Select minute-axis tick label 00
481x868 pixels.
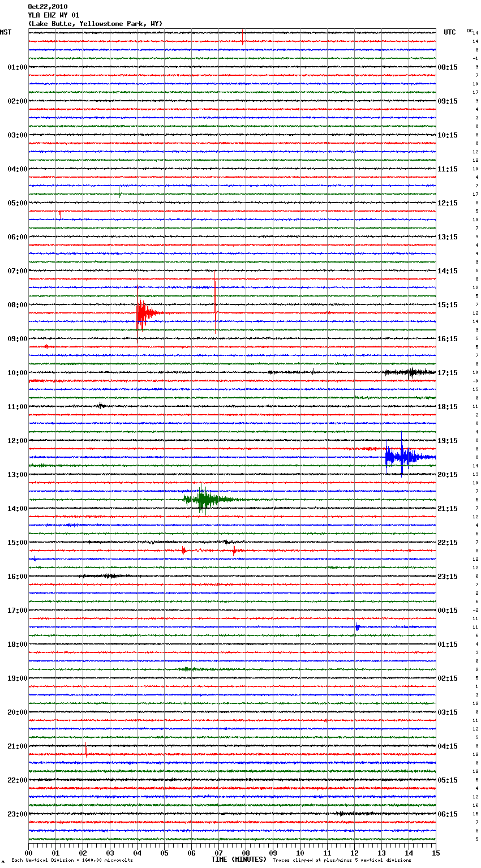pos(28,853)
